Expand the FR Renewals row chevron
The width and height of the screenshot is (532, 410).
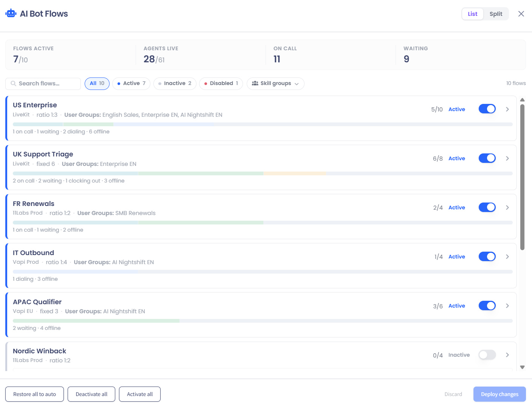coord(507,207)
